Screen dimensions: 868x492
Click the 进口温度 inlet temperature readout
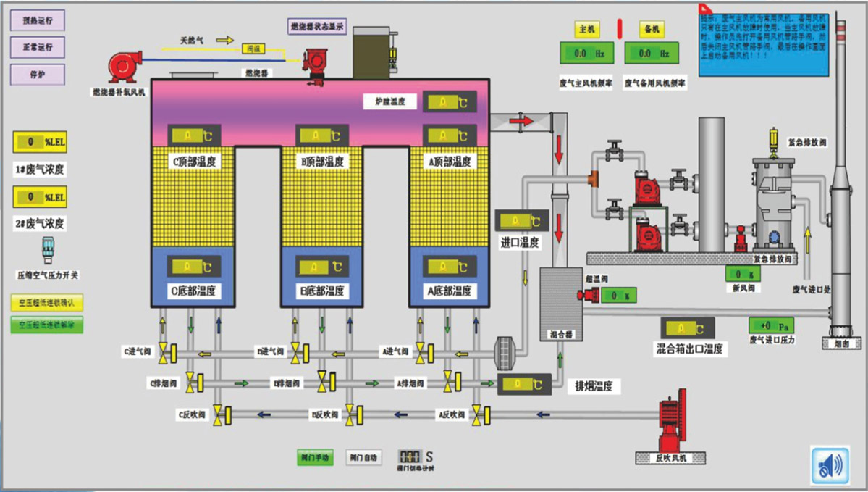pyautogui.click(x=522, y=221)
